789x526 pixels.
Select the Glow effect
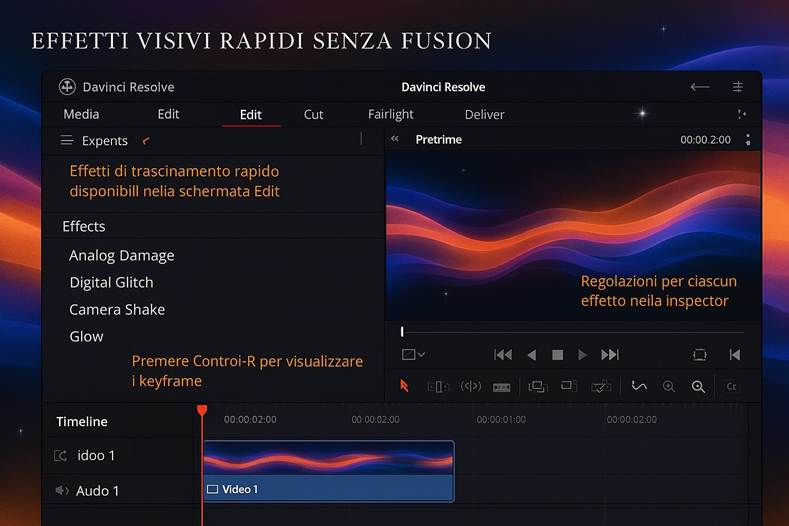87,336
